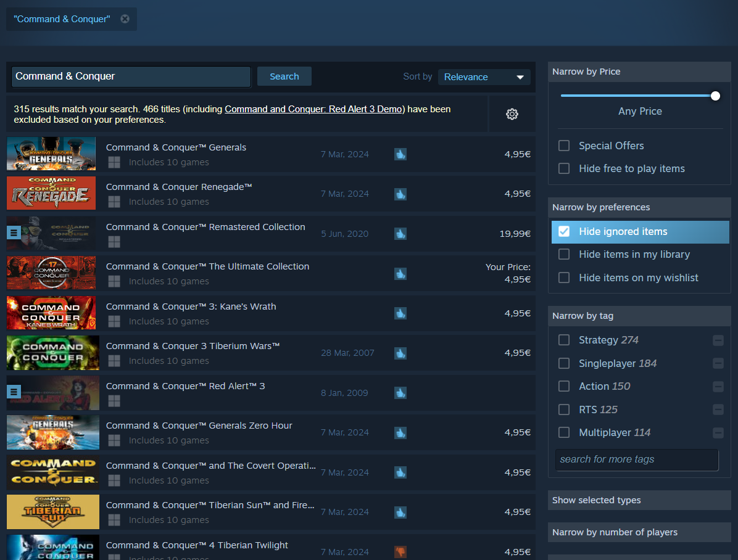Click thumbs-up review icon for Kane's Wrath
Image resolution: width=738 pixels, height=560 pixels.
[x=400, y=313]
